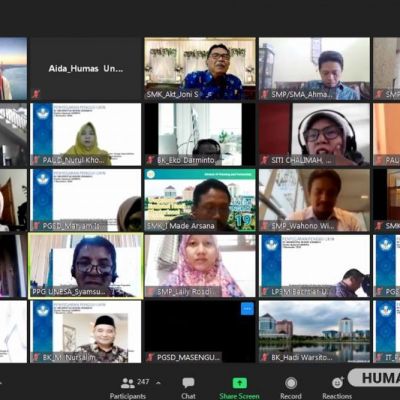Click muted mic icon on PAUD_Nurul Kho tile
This screenshot has height=400, width=400.
click(x=36, y=160)
